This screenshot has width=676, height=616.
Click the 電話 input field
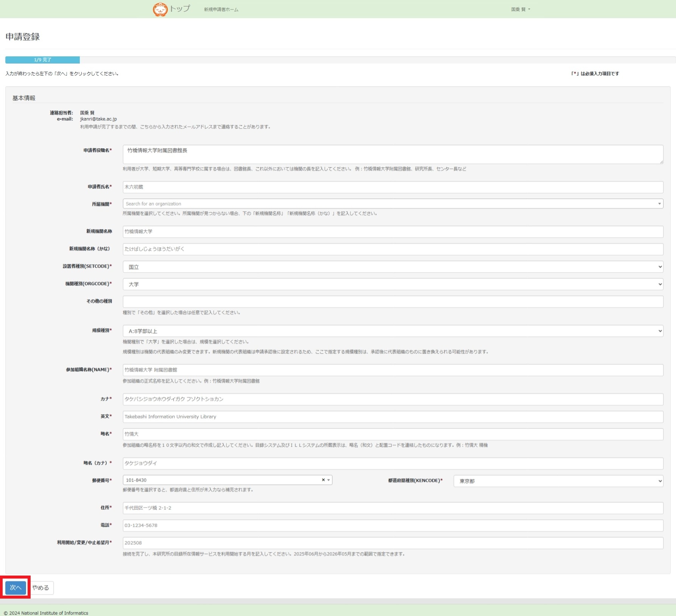click(393, 525)
